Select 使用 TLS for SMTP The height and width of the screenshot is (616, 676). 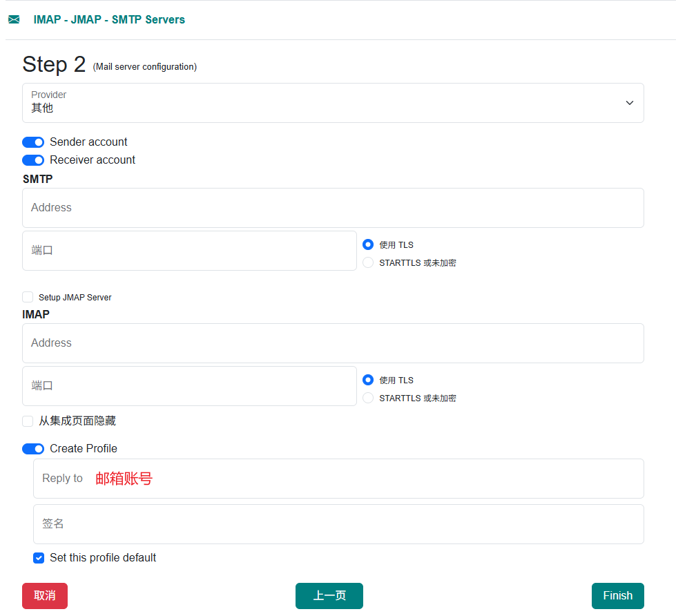[x=367, y=244]
